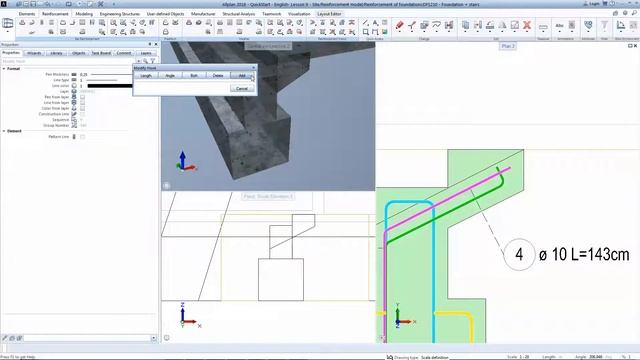The width and height of the screenshot is (640, 360).
Task: Click the Line type preview bar
Action: coord(103,80)
